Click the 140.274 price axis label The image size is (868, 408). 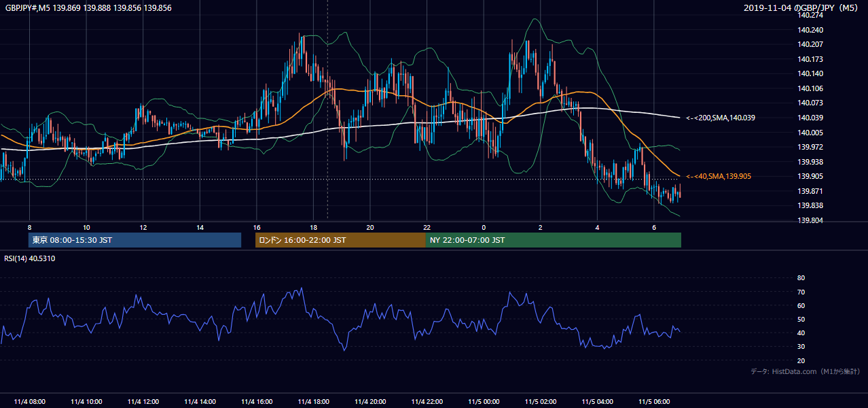pyautogui.click(x=810, y=15)
